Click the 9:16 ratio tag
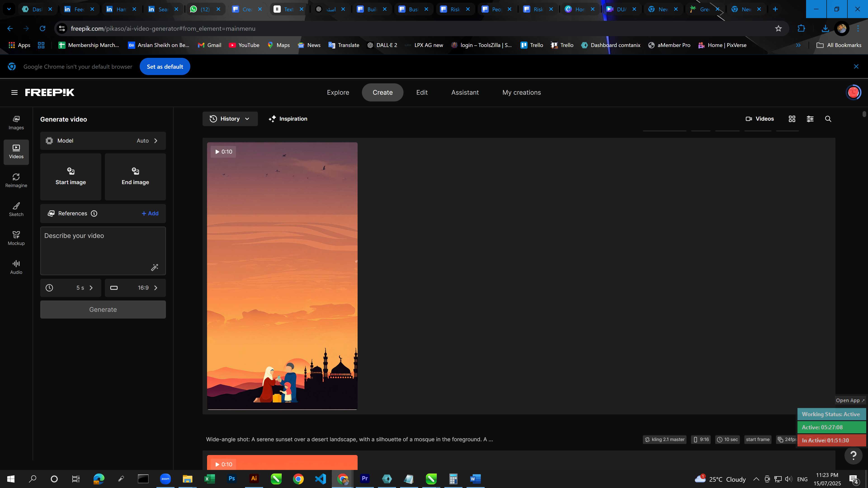This screenshot has width=868, height=488. (701, 439)
